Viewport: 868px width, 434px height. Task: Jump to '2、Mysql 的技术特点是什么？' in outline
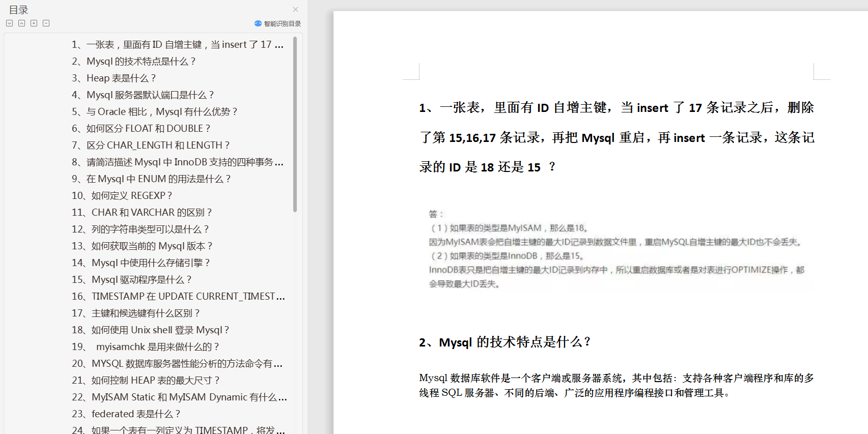click(133, 62)
